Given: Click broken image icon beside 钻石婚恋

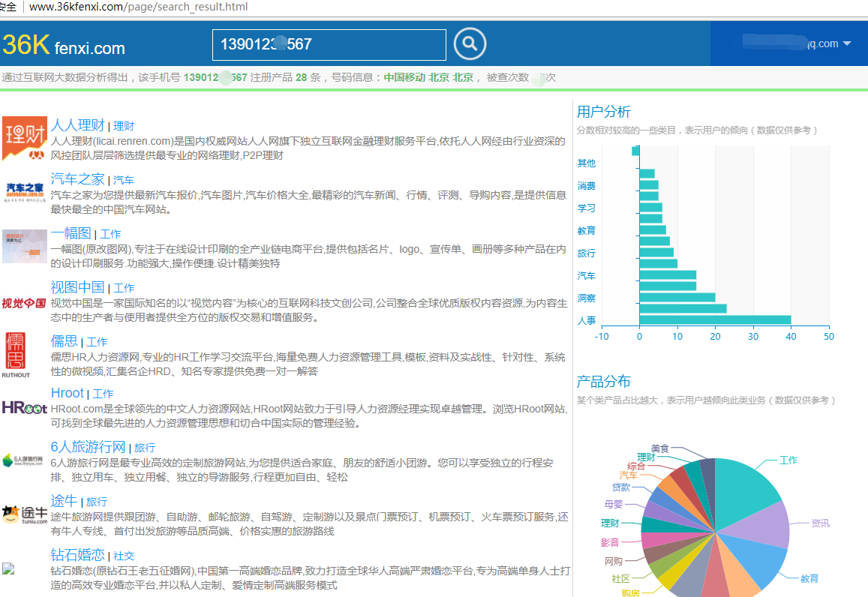Looking at the screenshot, I should pyautogui.click(x=8, y=568).
